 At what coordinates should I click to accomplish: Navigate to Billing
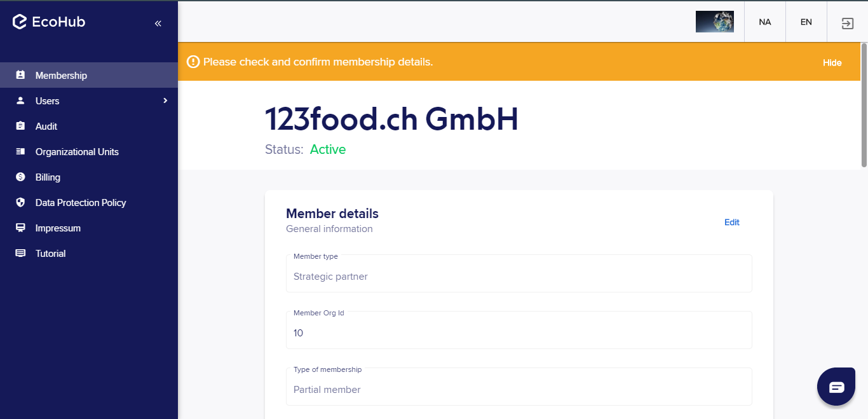[x=89, y=177]
